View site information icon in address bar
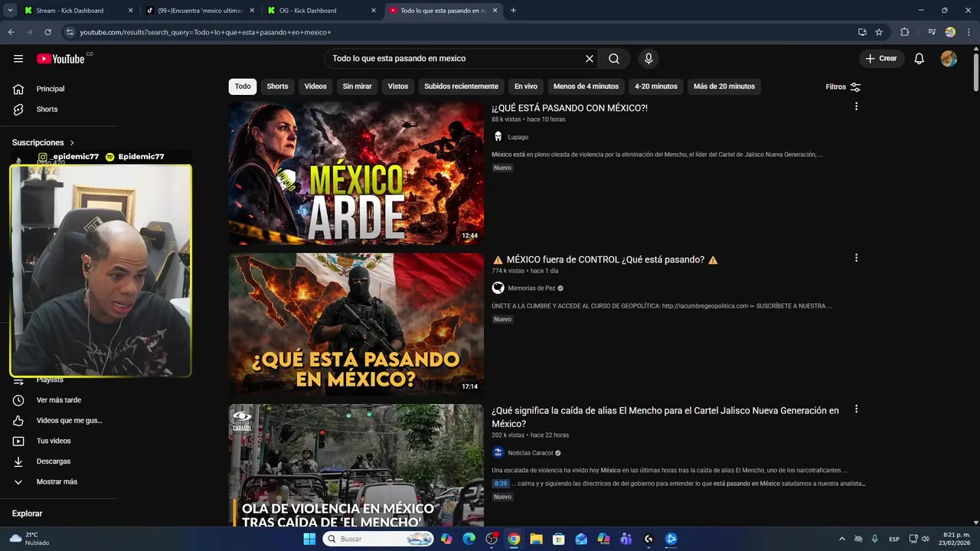 (x=70, y=32)
